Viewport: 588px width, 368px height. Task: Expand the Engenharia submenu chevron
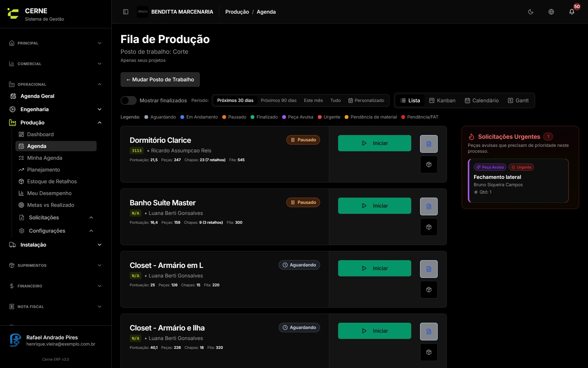(x=100, y=109)
